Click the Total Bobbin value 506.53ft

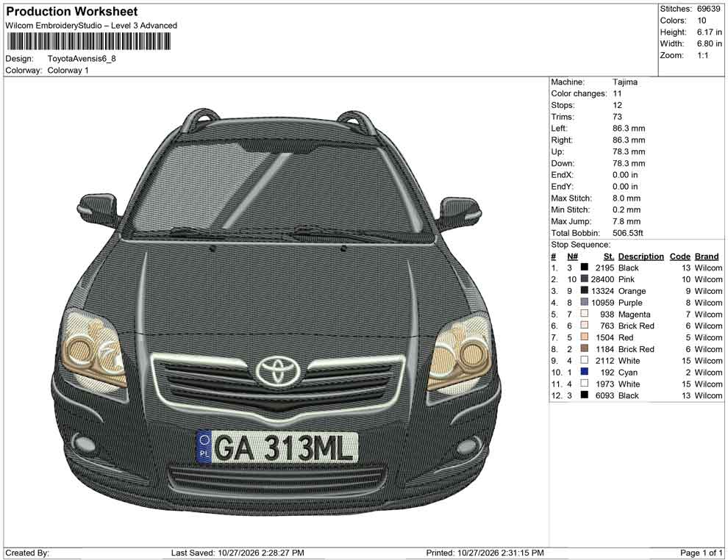(x=628, y=233)
